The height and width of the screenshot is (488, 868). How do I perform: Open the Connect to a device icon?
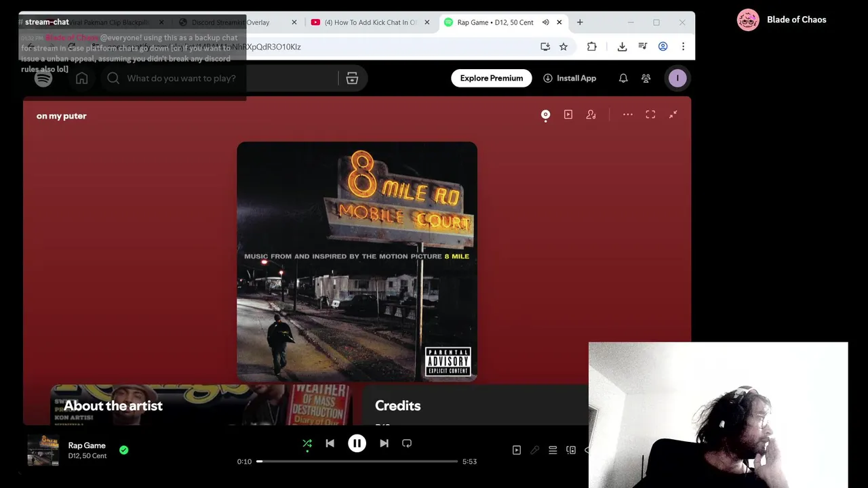pos(571,450)
